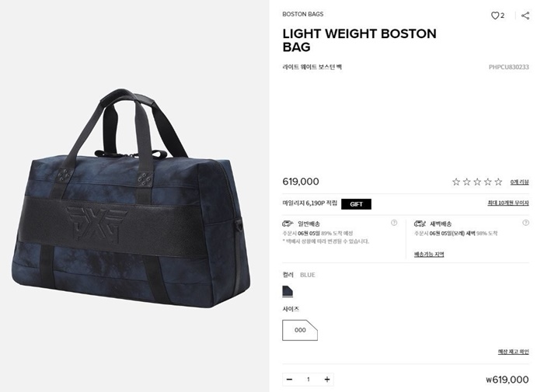Select the BLUE color swatch
This screenshot has width=544, height=392.
click(288, 292)
